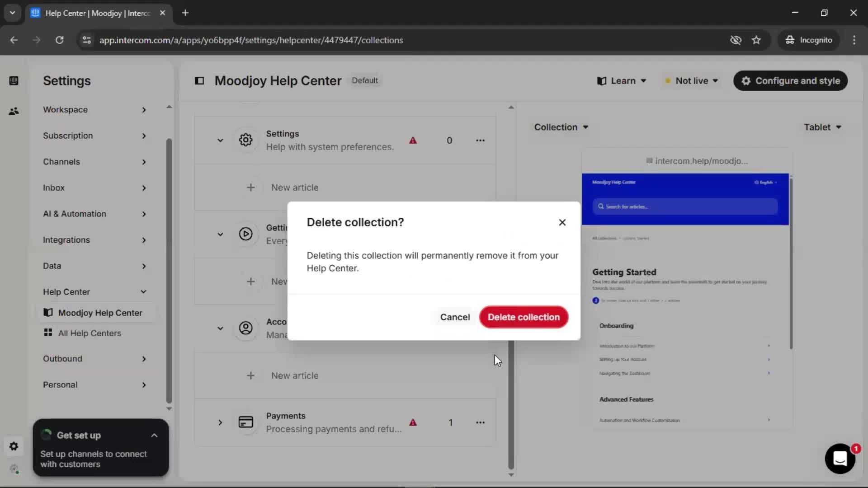Click warning triangle on Settings collection
Screen dimensions: 868x488
[413, 141]
